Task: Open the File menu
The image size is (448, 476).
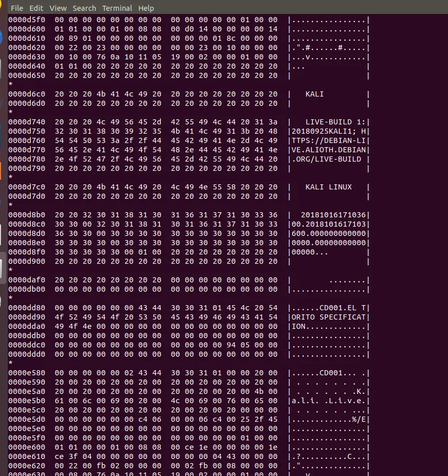Action: [17, 8]
